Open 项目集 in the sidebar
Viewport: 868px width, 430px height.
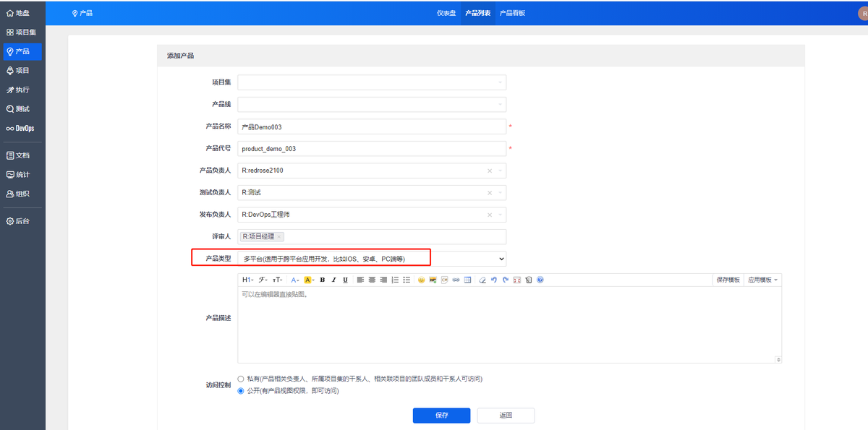(22, 32)
